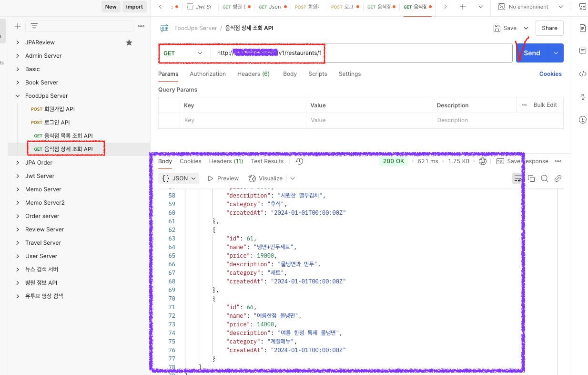Expand the JPAReview collection
This screenshot has width=588, height=375.
coord(18,42)
